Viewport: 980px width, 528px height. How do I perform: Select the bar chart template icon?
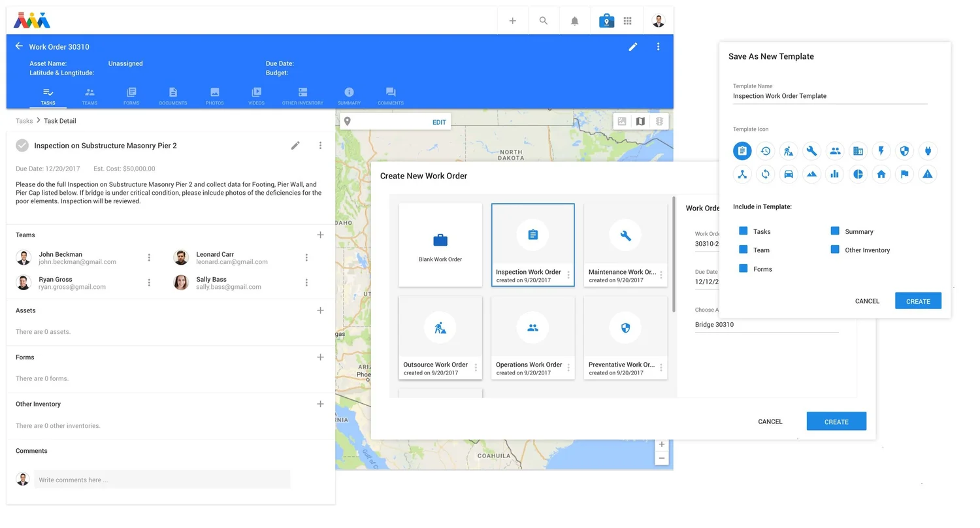pos(835,174)
